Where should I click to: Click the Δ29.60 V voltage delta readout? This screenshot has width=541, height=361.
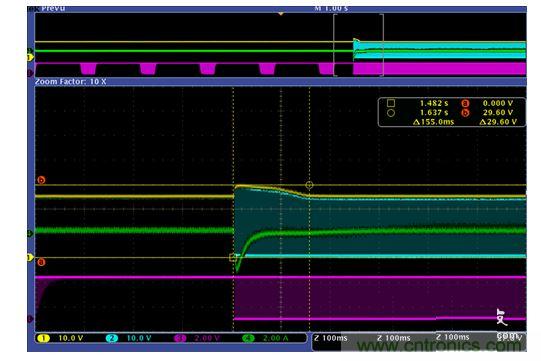[498, 122]
